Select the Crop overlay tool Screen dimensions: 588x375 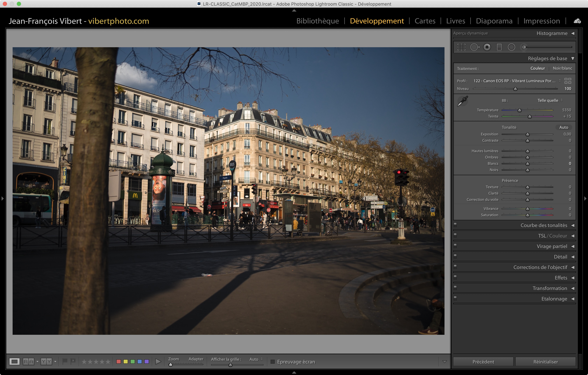461,47
